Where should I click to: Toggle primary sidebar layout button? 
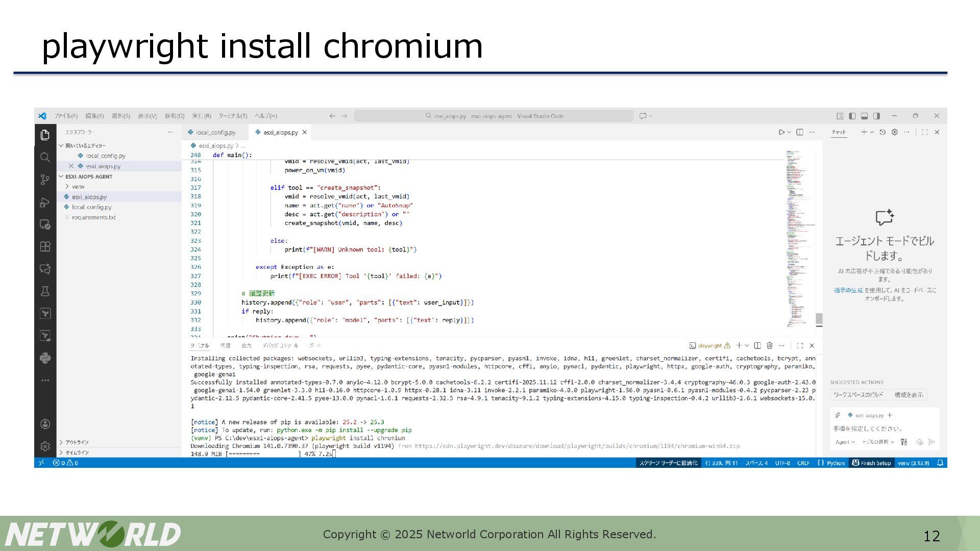(852, 116)
